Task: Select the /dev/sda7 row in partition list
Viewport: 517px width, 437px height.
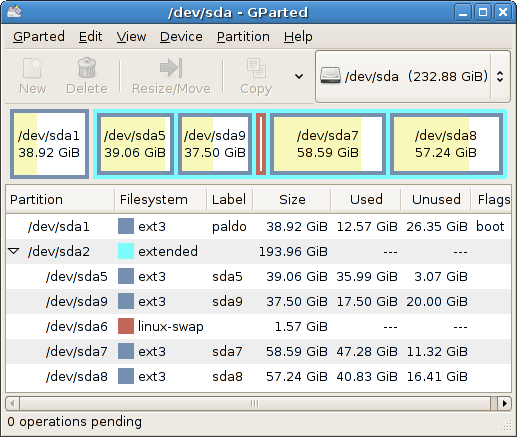Action: click(x=258, y=351)
